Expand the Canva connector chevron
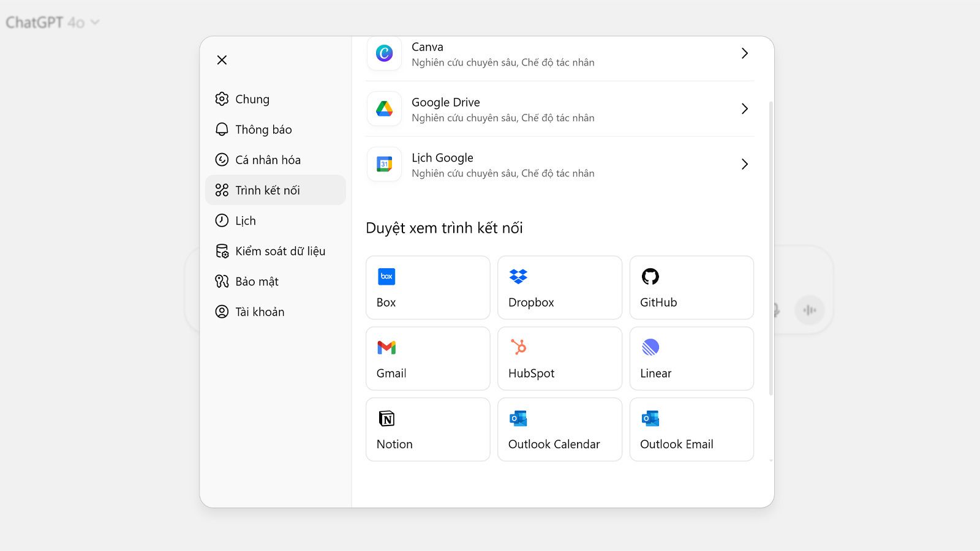The height and width of the screenshot is (551, 980). point(745,53)
